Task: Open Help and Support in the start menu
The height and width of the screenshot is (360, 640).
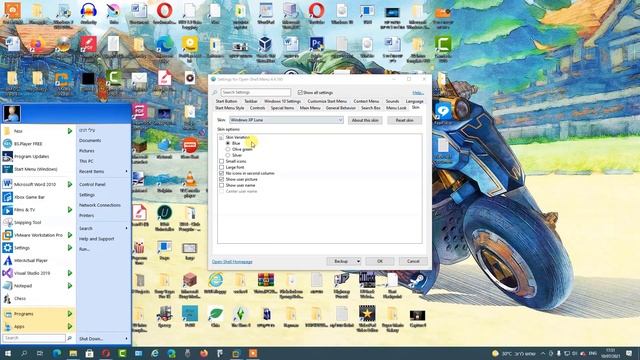Action: (x=103, y=239)
